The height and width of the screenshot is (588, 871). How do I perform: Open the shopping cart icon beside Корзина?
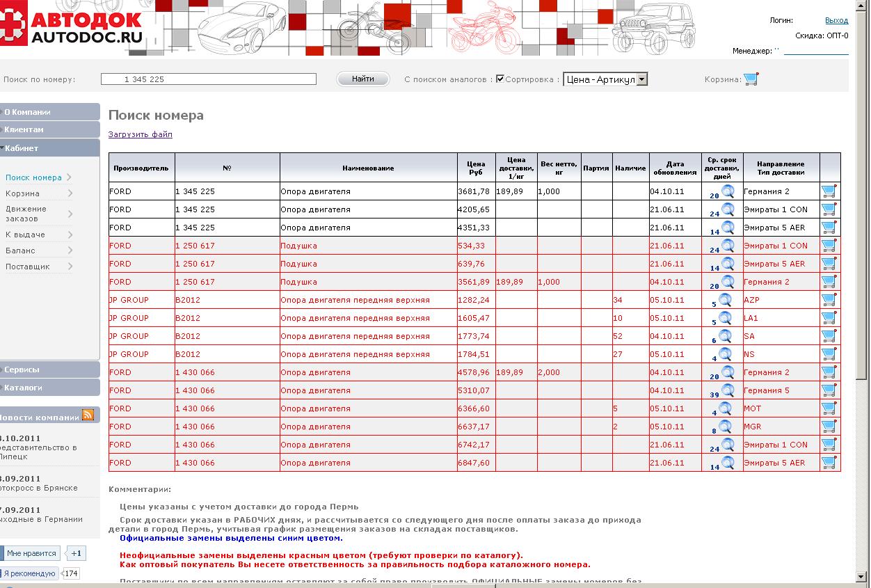(751, 79)
